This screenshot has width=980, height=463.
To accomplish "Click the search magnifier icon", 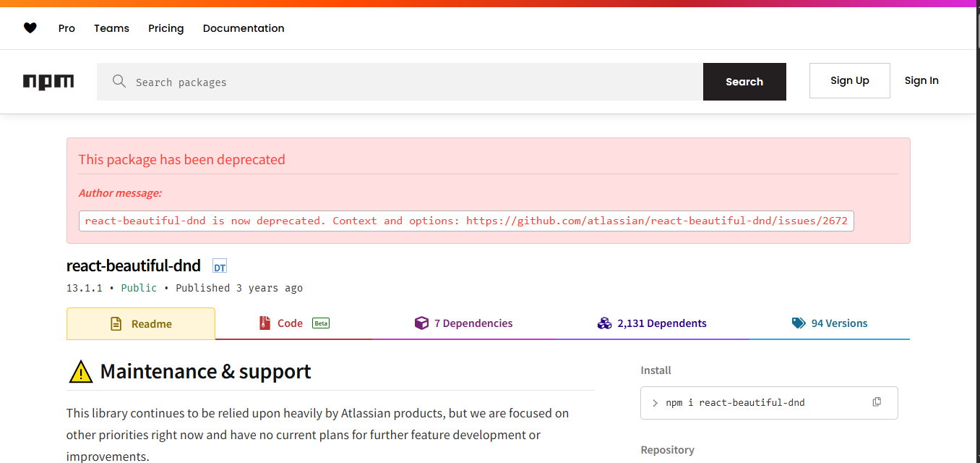I will pos(119,81).
